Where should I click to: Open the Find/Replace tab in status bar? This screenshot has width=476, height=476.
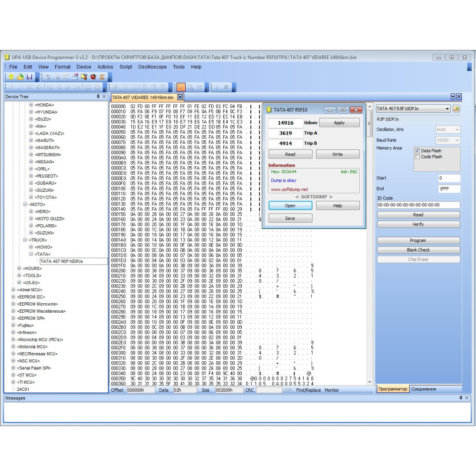[x=308, y=390]
